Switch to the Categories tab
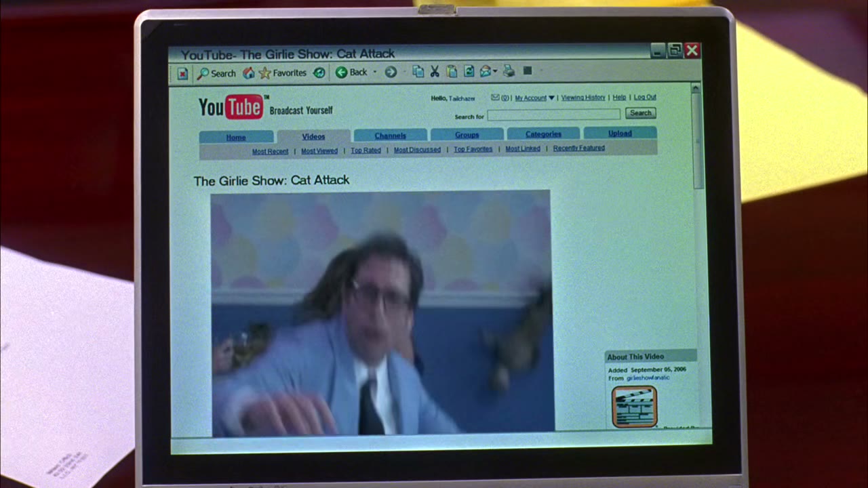868x488 pixels. 543,134
